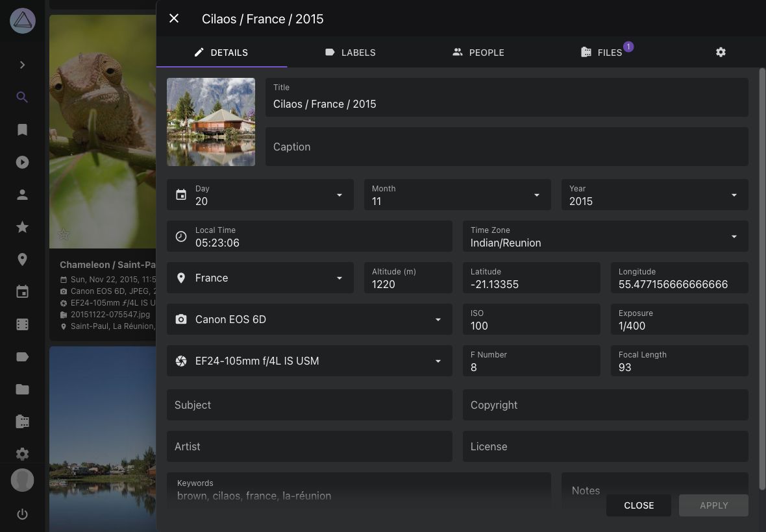Screen dimensions: 766x532
Task: Expand the left sidebar navigation
Action: pyautogui.click(x=22, y=65)
